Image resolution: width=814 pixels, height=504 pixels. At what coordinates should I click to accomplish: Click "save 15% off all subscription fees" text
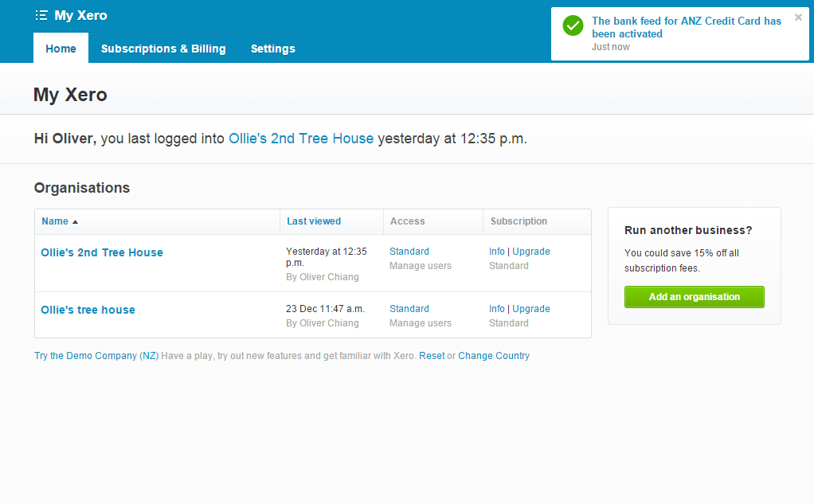pyautogui.click(x=682, y=260)
